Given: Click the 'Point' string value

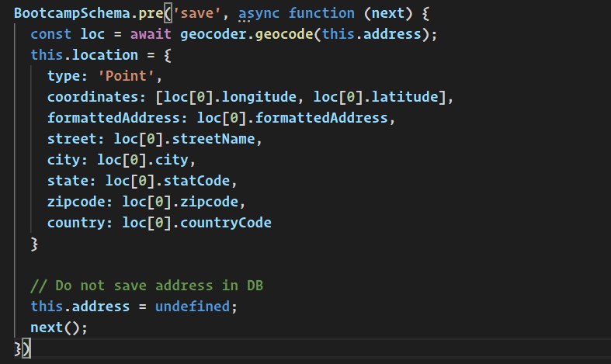Looking at the screenshot, I should 126,76.
